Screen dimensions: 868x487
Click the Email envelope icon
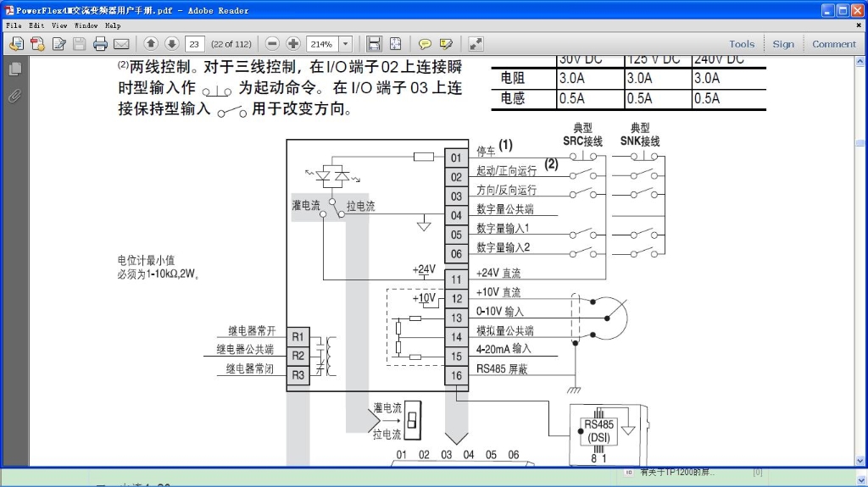(x=121, y=44)
